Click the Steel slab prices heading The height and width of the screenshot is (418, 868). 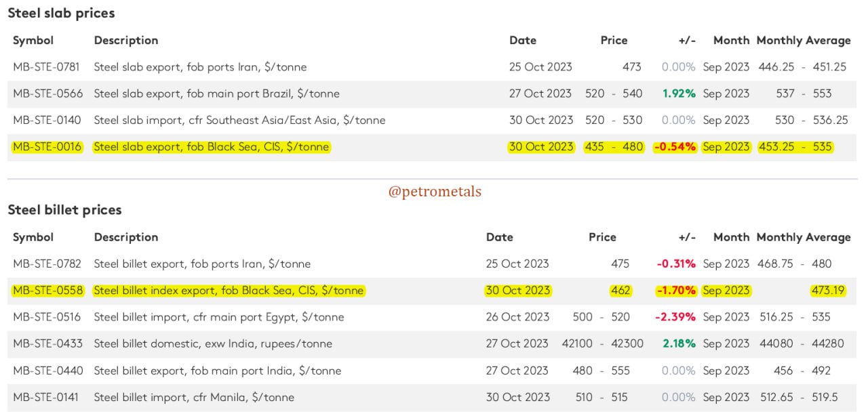coord(61,13)
